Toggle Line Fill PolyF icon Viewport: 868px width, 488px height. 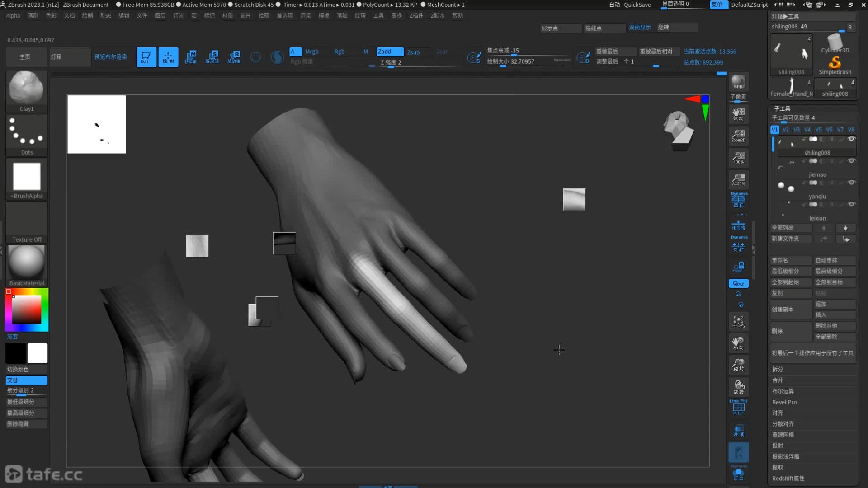pos(738,408)
